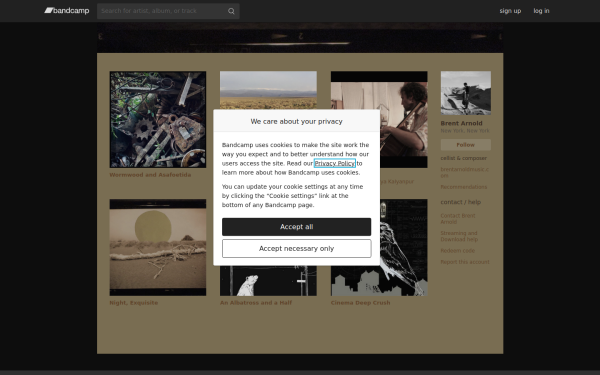Click the Brent Arnold artist name
Image resolution: width=600 pixels, height=375 pixels.
point(461,123)
